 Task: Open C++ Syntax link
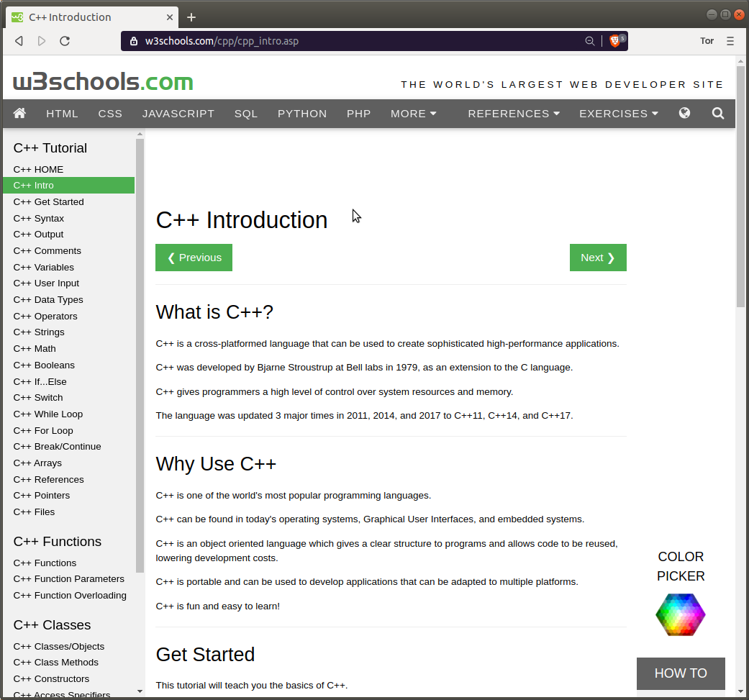[39, 218]
